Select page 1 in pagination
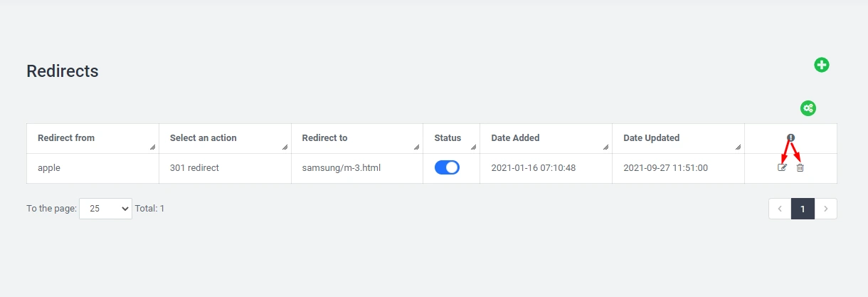 point(803,209)
